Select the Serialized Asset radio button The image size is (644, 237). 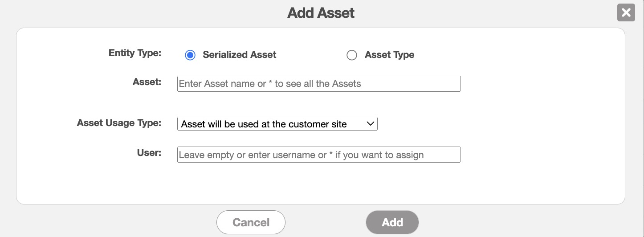pyautogui.click(x=190, y=55)
